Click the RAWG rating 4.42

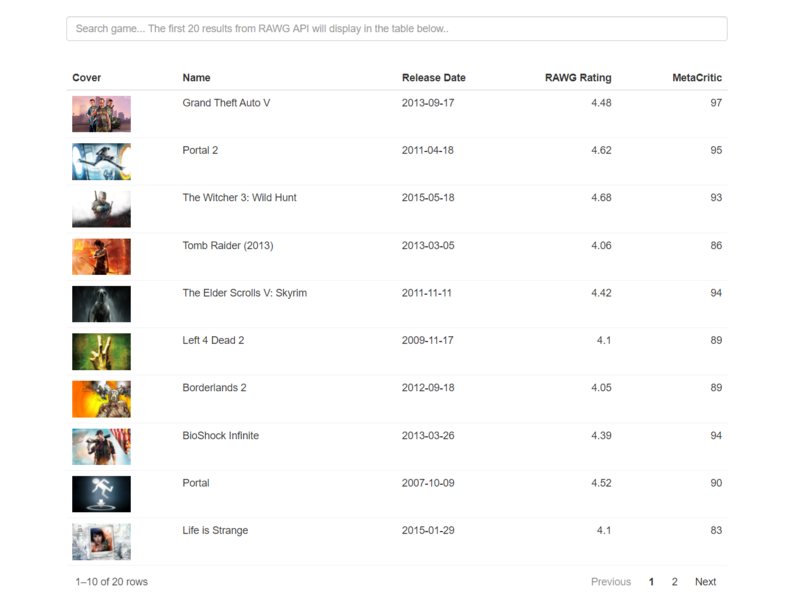click(x=602, y=293)
